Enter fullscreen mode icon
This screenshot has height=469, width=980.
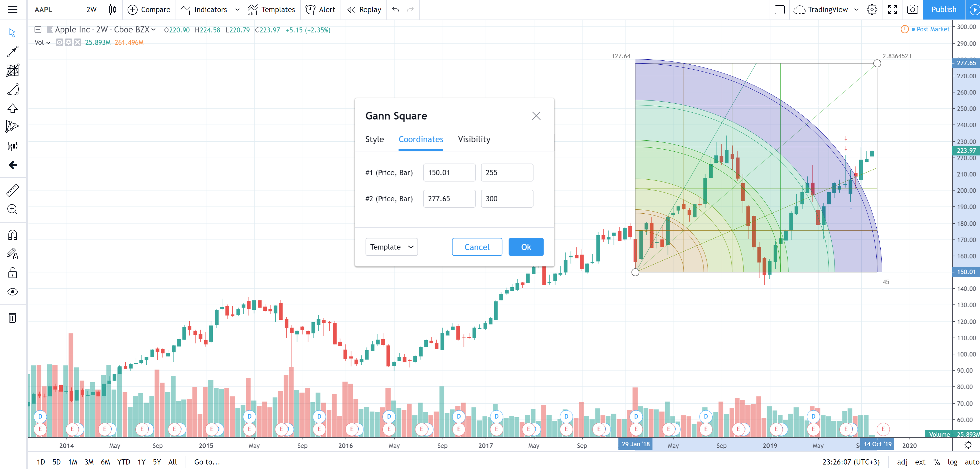point(892,9)
